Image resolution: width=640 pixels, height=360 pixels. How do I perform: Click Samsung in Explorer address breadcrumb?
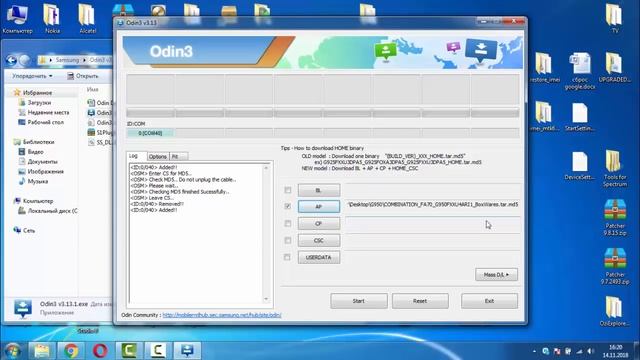click(x=67, y=60)
